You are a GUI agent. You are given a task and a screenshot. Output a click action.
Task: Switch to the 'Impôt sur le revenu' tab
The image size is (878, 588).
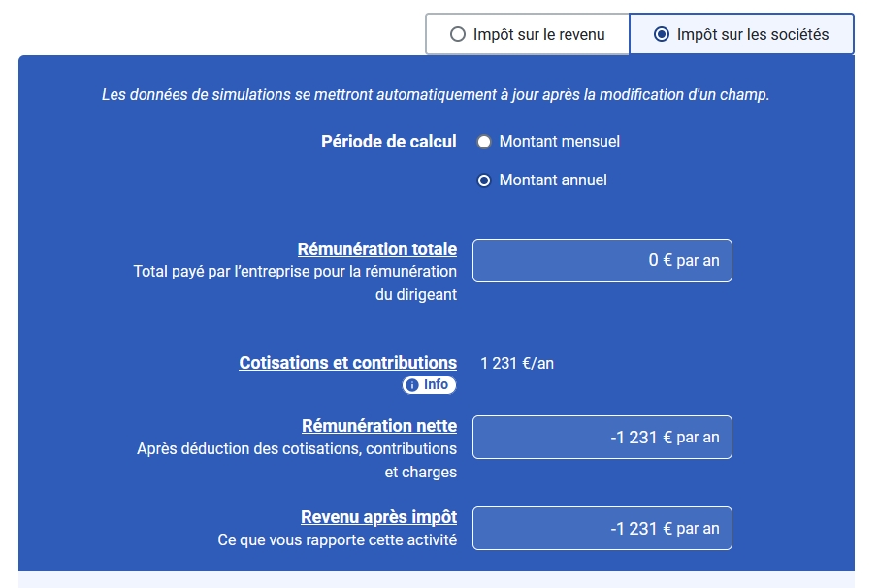click(x=527, y=33)
